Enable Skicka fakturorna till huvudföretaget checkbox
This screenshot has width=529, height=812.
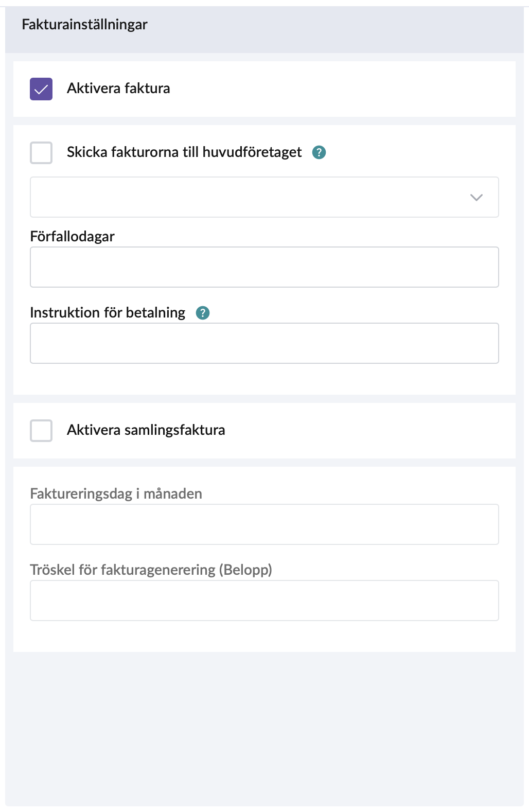click(x=41, y=153)
